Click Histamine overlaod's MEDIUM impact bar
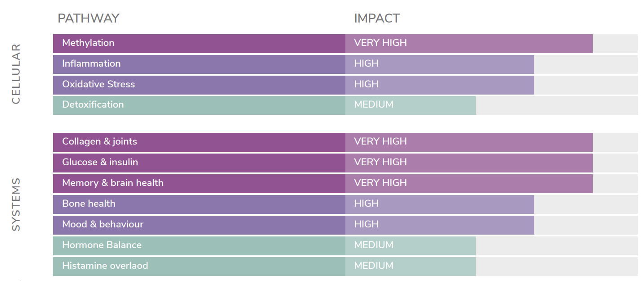Image resolution: width=644 pixels, height=281 pixels. pos(411,267)
